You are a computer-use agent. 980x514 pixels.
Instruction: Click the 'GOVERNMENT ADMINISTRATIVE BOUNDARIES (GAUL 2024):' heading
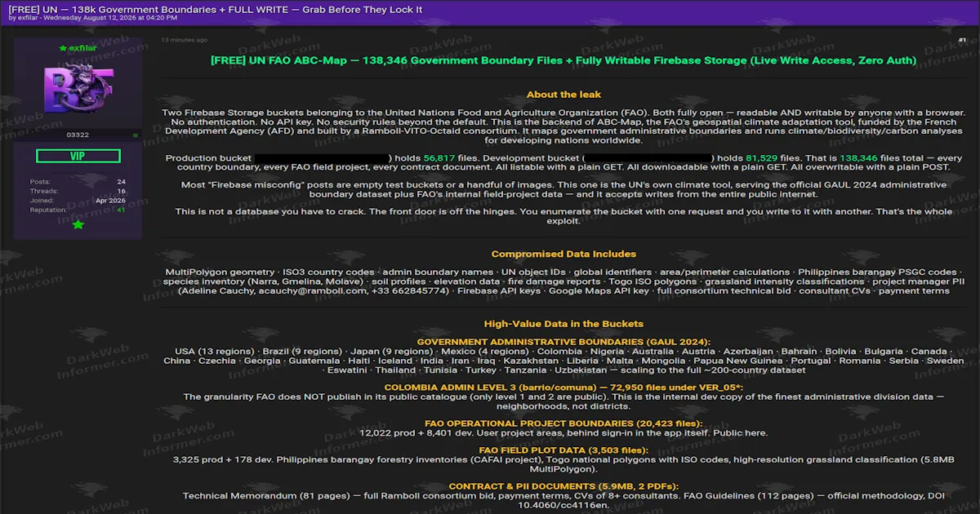point(563,341)
